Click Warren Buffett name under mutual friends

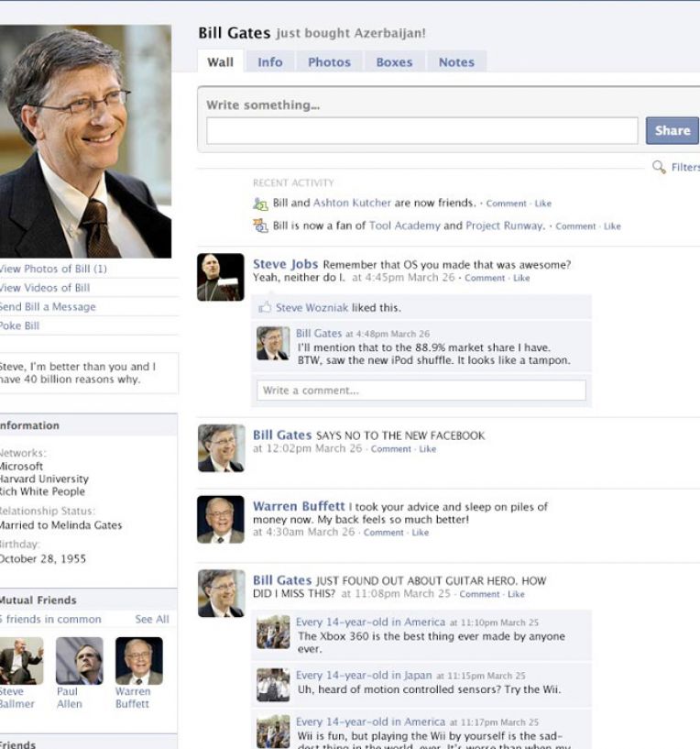coord(133,698)
